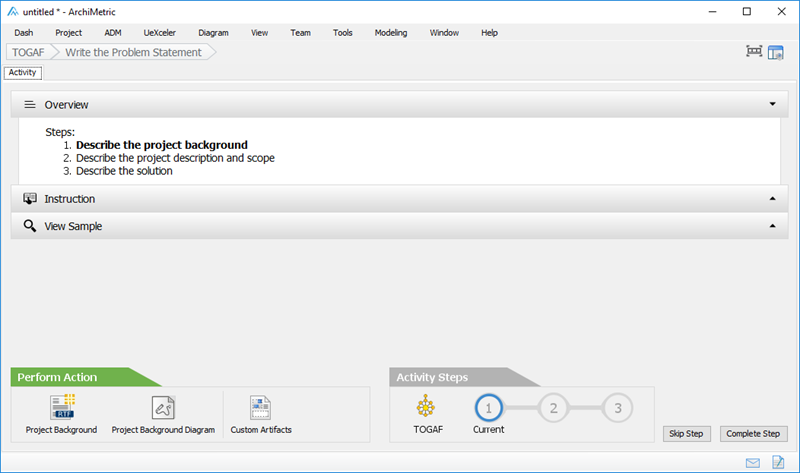This screenshot has width=800, height=473.
Task: Click the Skip Step button
Action: 687,434
